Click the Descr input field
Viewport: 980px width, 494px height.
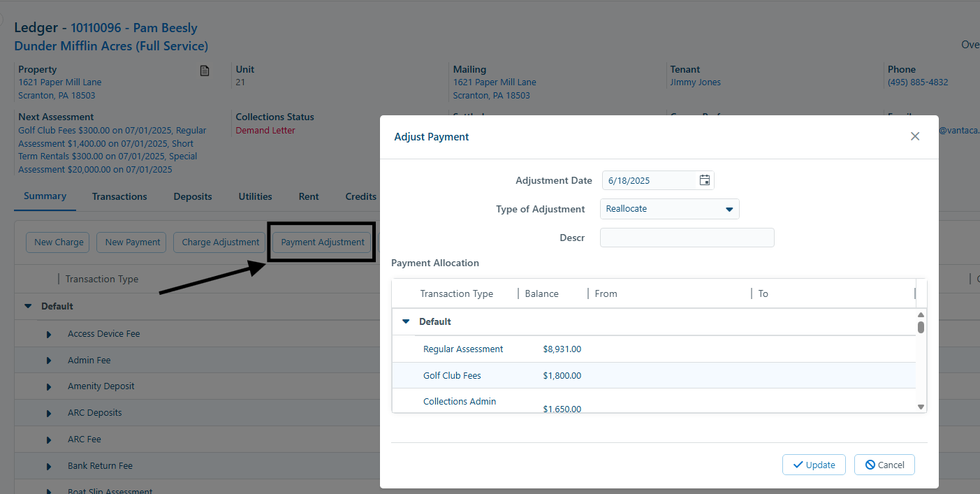point(687,237)
